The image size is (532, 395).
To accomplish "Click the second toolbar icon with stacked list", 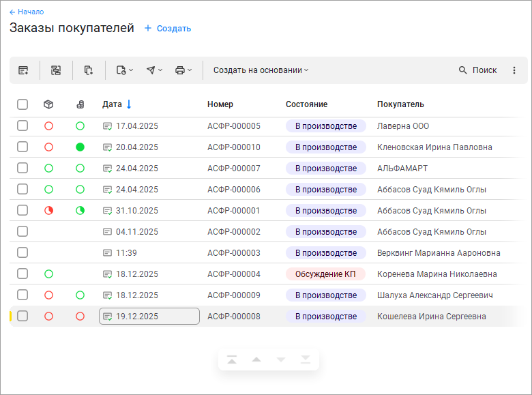I will [x=56, y=70].
